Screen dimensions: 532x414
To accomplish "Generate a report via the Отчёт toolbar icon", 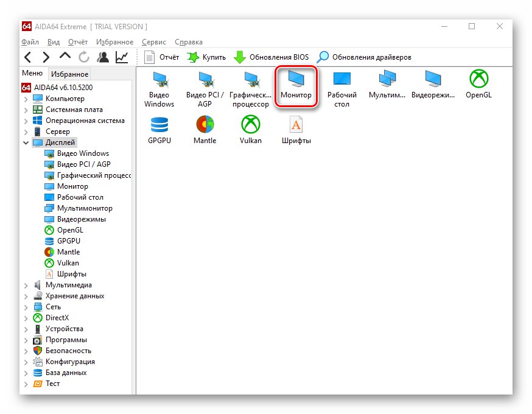I will tap(163, 57).
